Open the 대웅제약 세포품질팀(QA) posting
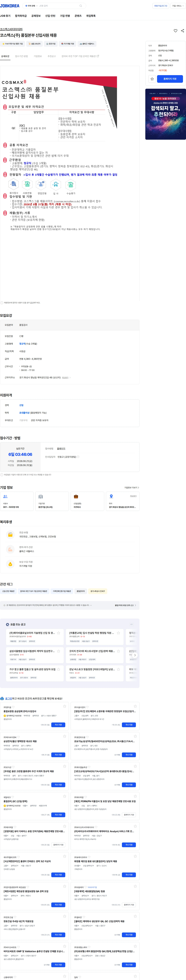This screenshot has height=980, width=186. pyautogui.click(x=90, y=891)
